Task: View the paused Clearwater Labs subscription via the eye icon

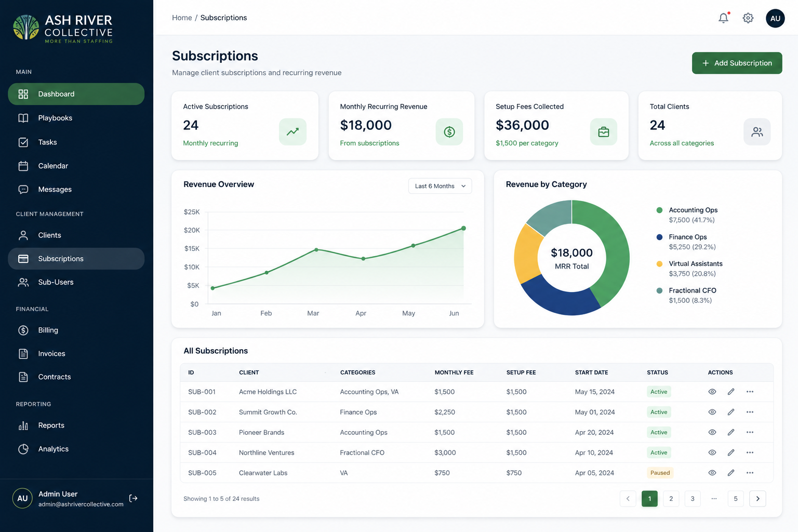Action: tap(712, 473)
